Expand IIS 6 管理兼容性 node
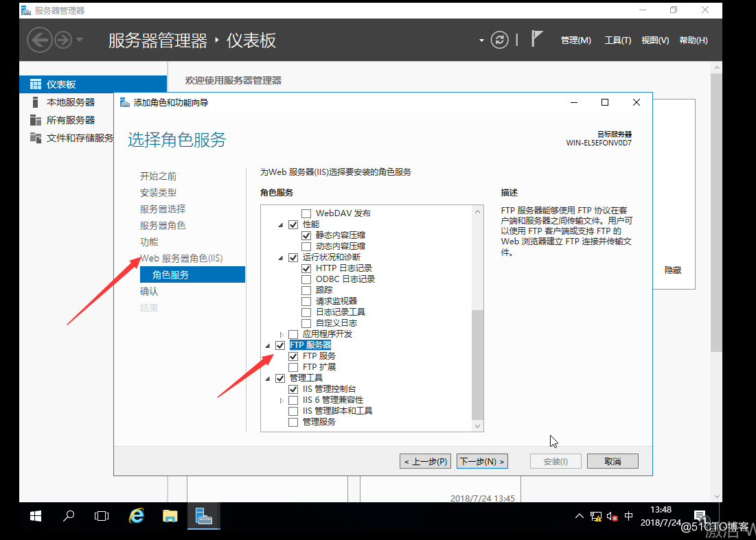Screen dimensions: 756x540 click(282, 400)
